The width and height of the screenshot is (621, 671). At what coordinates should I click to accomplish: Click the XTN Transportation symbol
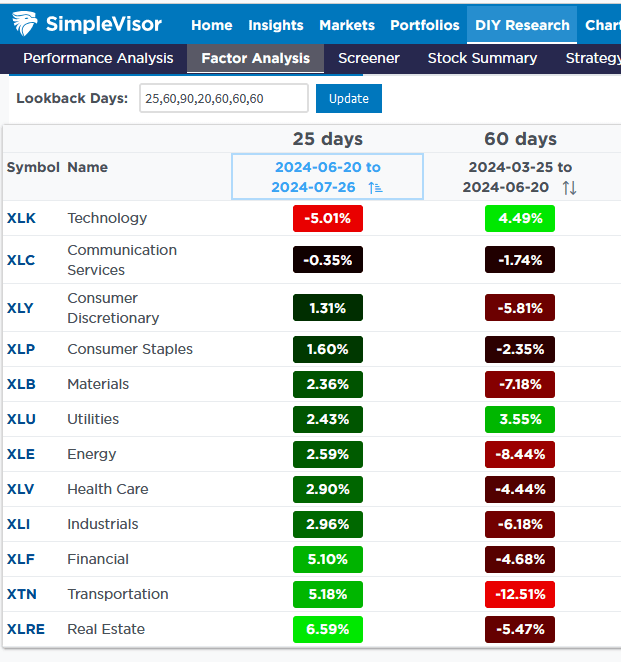(21, 594)
